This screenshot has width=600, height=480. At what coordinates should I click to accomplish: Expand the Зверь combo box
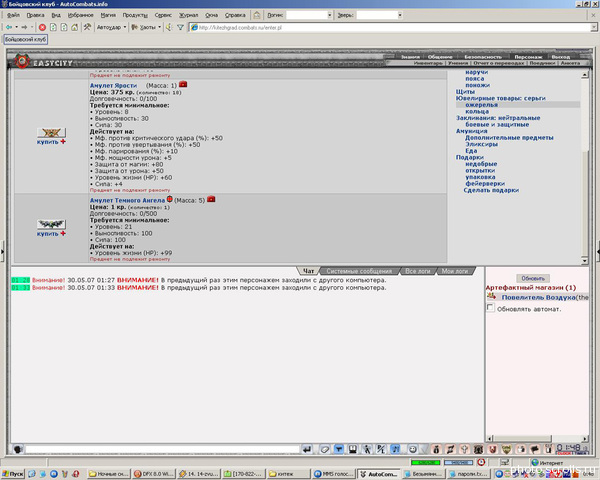[400, 15]
